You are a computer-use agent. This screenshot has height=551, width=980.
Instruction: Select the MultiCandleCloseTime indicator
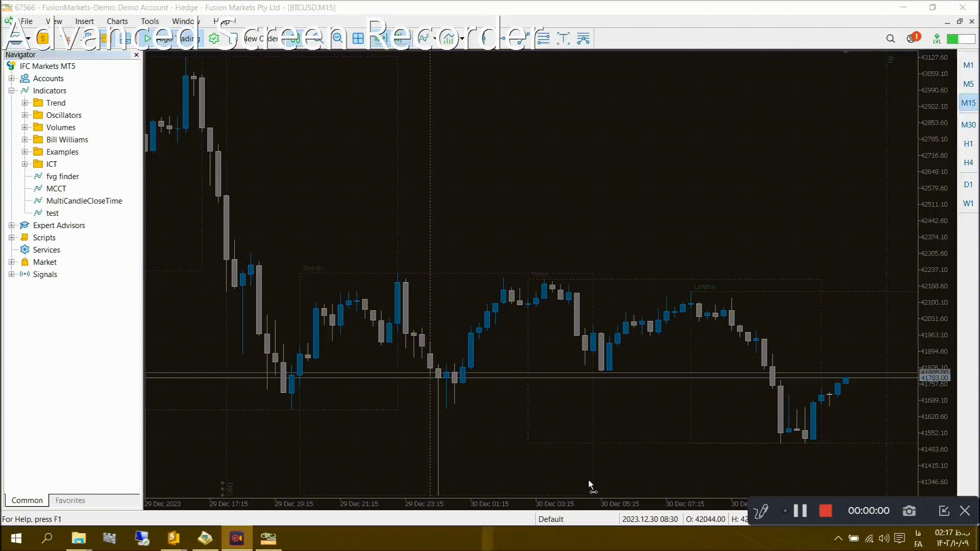pyautogui.click(x=84, y=201)
